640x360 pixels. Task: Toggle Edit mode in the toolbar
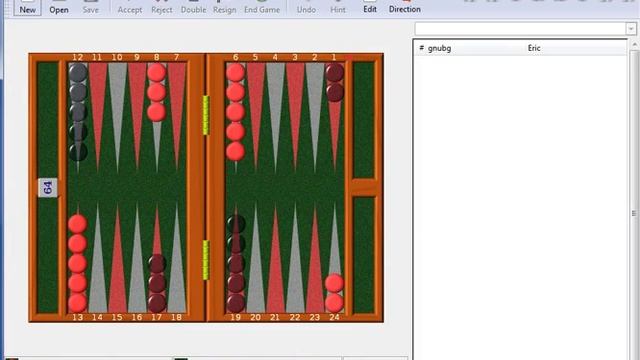(370, 8)
